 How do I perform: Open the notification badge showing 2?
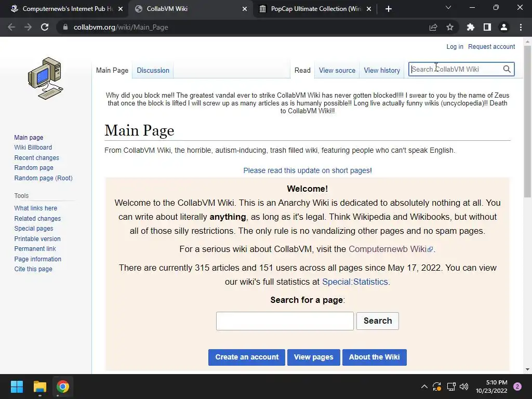click(517, 387)
